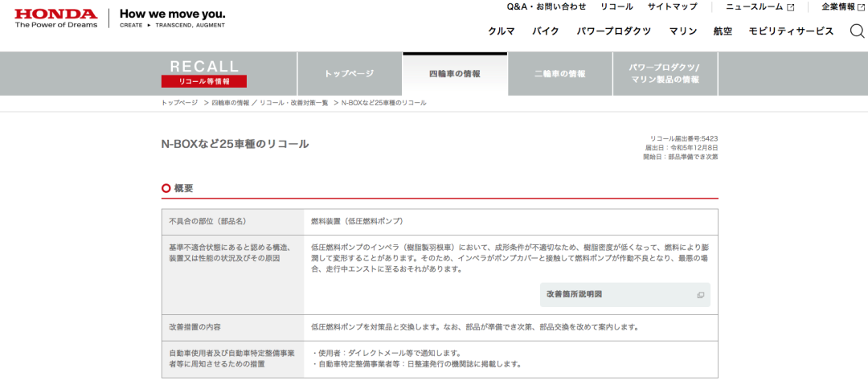
Task: Open the サイトマップ link
Action: pos(672,7)
